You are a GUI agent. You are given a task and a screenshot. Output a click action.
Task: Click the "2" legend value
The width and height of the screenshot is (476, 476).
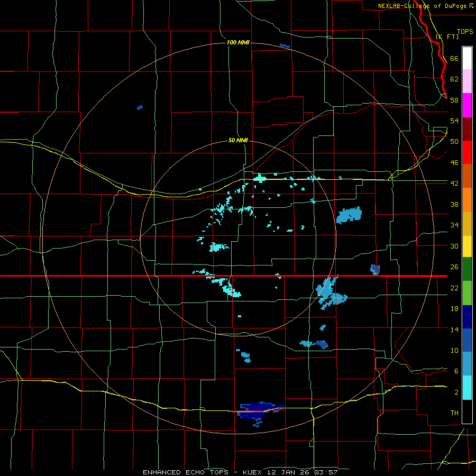456,392
